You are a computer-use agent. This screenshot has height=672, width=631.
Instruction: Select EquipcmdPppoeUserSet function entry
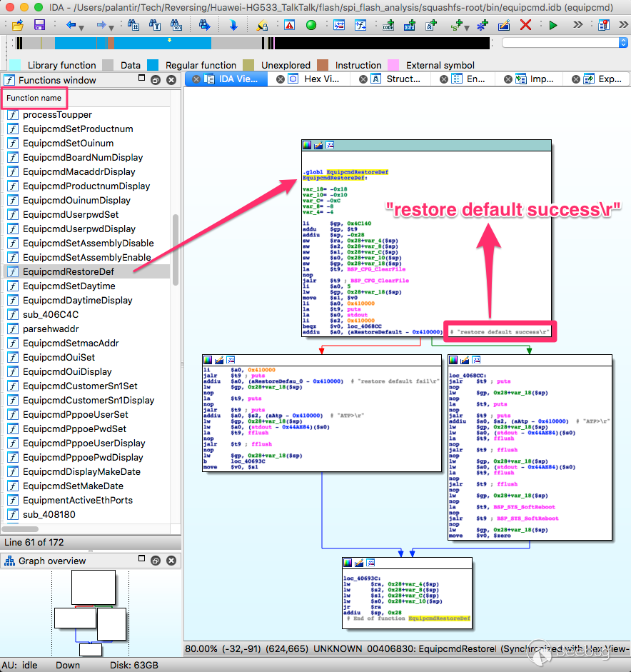click(75, 414)
